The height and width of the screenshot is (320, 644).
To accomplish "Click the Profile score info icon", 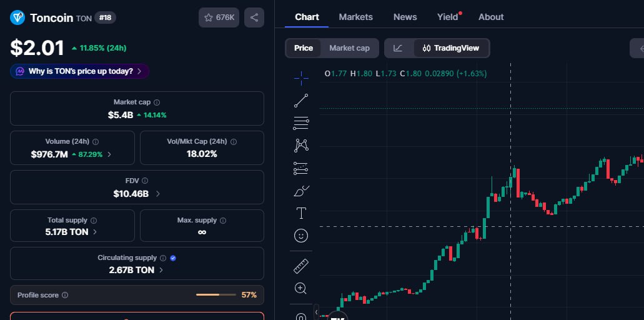I will click(65, 295).
